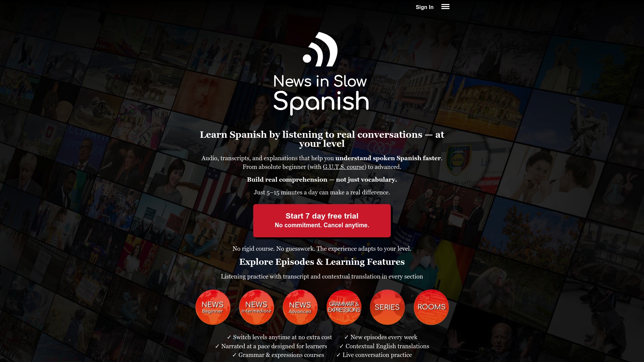This screenshot has width=644, height=362.
Task: Open the hamburger navigation menu
Action: pos(445,7)
